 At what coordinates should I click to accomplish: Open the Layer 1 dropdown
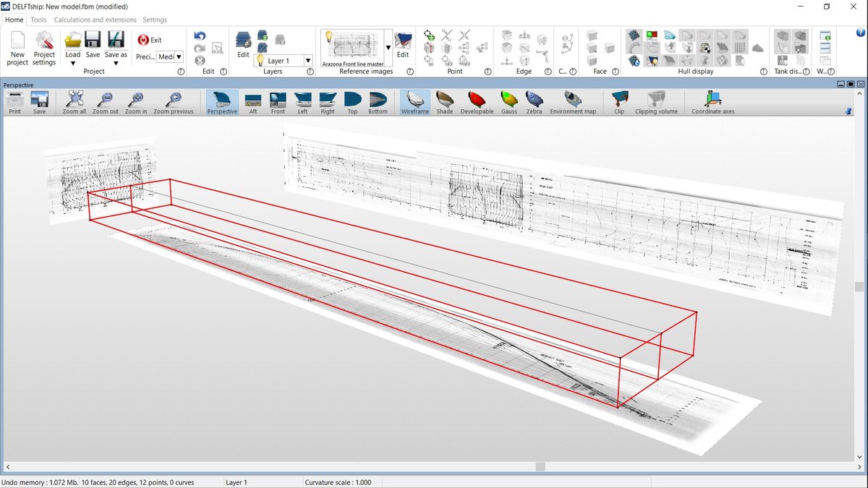pyautogui.click(x=308, y=61)
